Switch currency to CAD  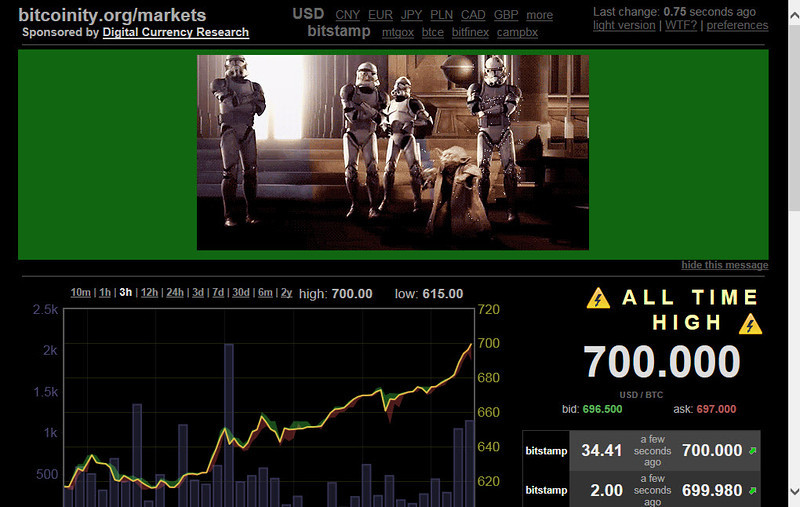pyautogui.click(x=473, y=15)
